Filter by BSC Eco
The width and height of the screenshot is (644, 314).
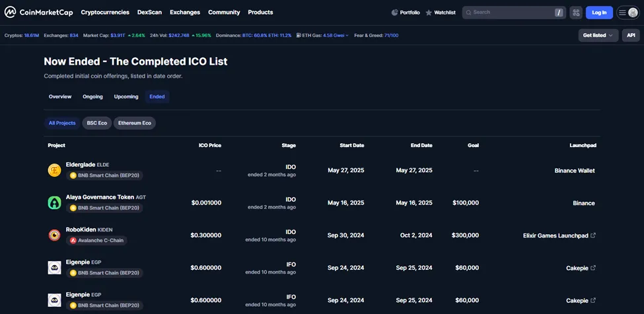[97, 123]
